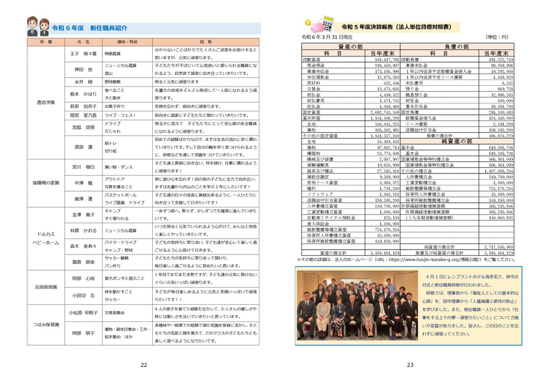
Task: Click the '基本財産' row label
Action: [x=312, y=118]
